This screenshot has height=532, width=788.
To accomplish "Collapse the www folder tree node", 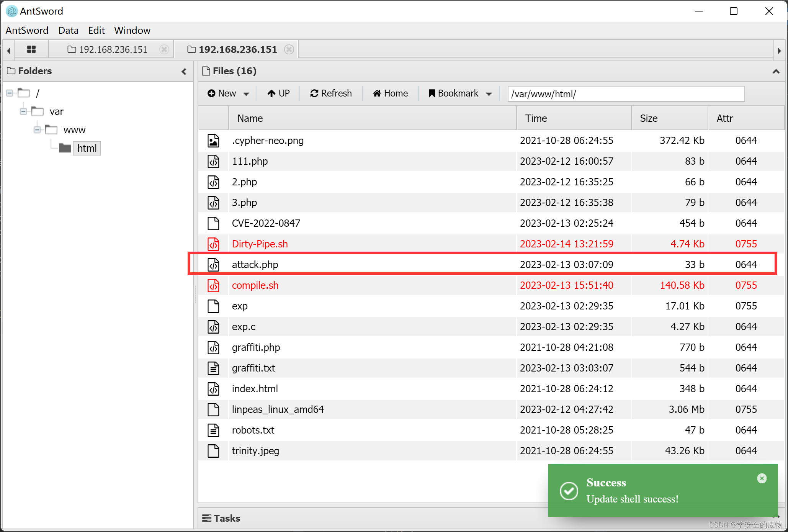I will 37,130.
